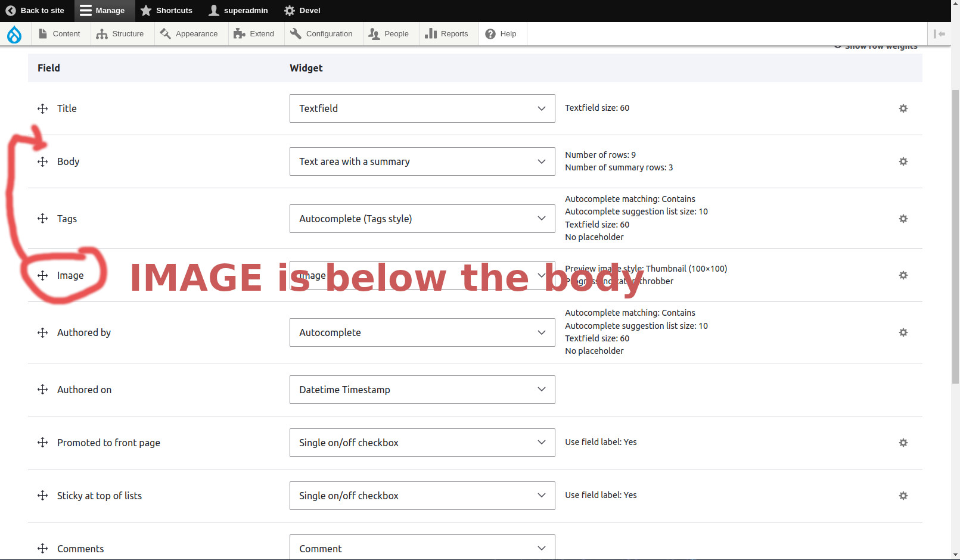Viewport: 960px width, 560px height.
Task: Open gear settings for Sticky at top
Action: pyautogui.click(x=903, y=496)
